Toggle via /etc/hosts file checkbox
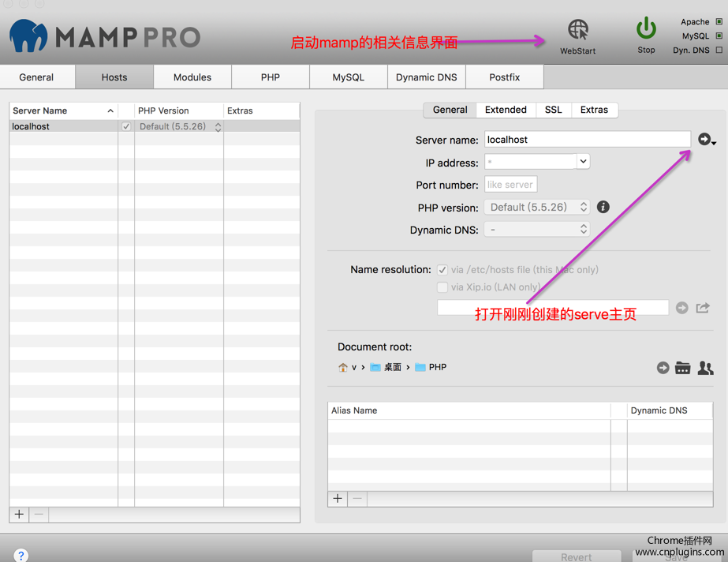The image size is (728, 562). pos(442,270)
